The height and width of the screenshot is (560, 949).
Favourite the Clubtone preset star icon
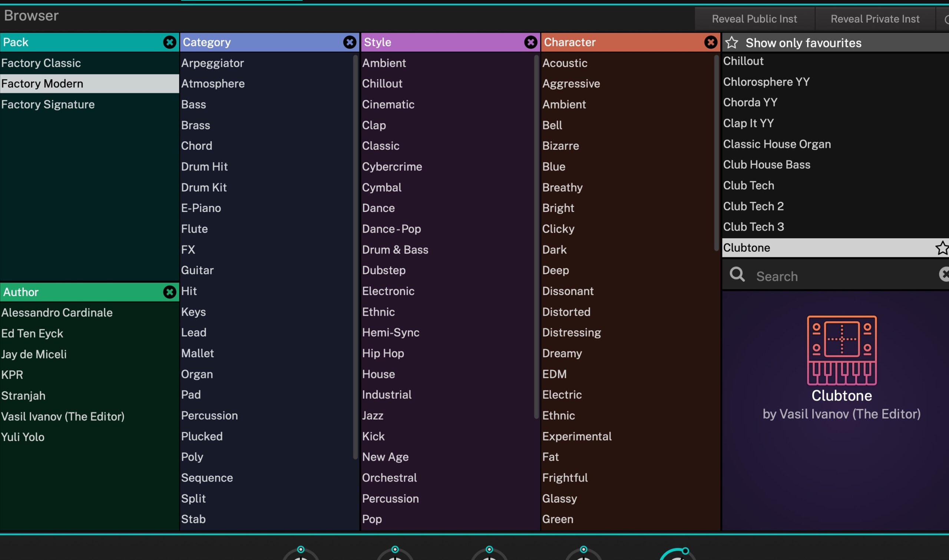pyautogui.click(x=942, y=248)
